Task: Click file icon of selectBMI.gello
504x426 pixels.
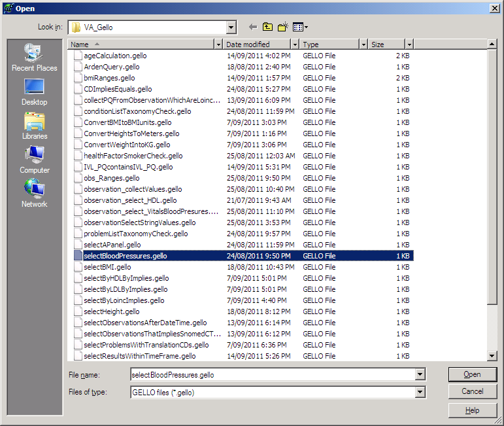Action: tap(78, 267)
